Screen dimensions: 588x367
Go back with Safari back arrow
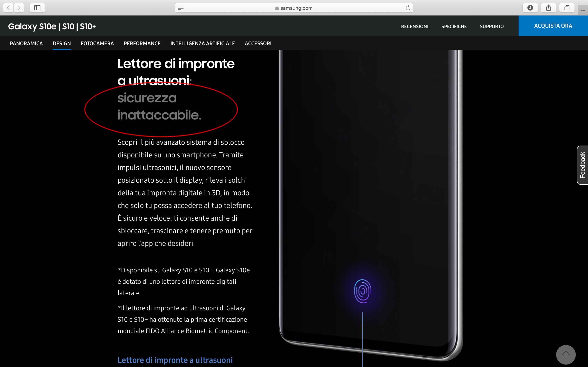point(9,8)
